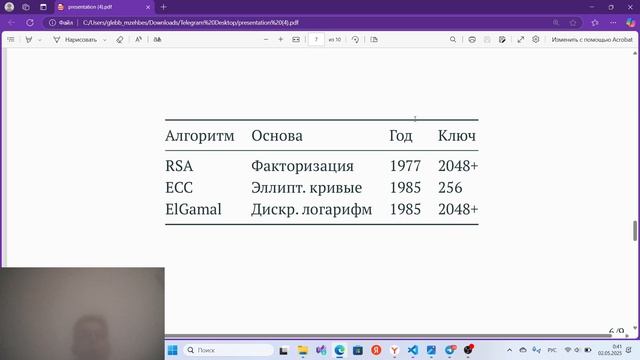Show hidden system tray icons
Screen dimensions: 640x360
(509, 350)
